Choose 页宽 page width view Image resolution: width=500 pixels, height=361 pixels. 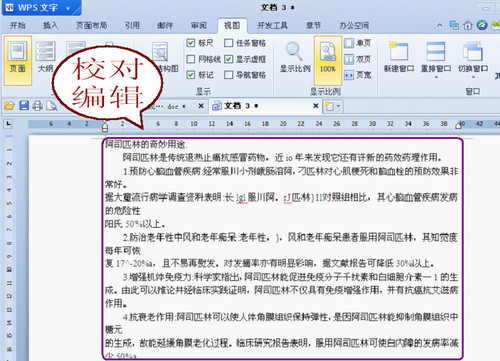point(358,75)
